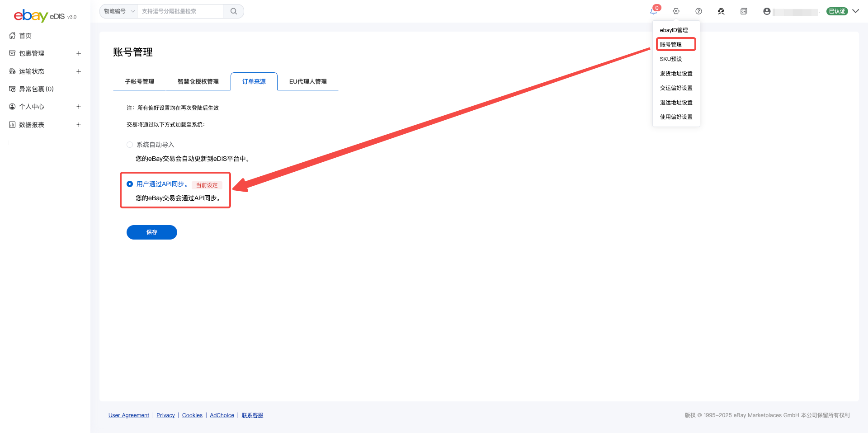
Task: Choose 账号管理 from settings menu
Action: (671, 45)
